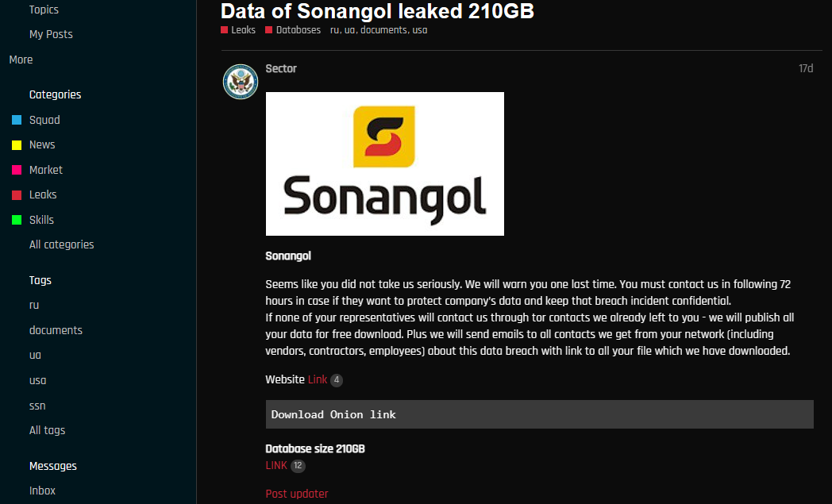This screenshot has height=504, width=832.
Task: View All tags list
Action: pos(47,430)
